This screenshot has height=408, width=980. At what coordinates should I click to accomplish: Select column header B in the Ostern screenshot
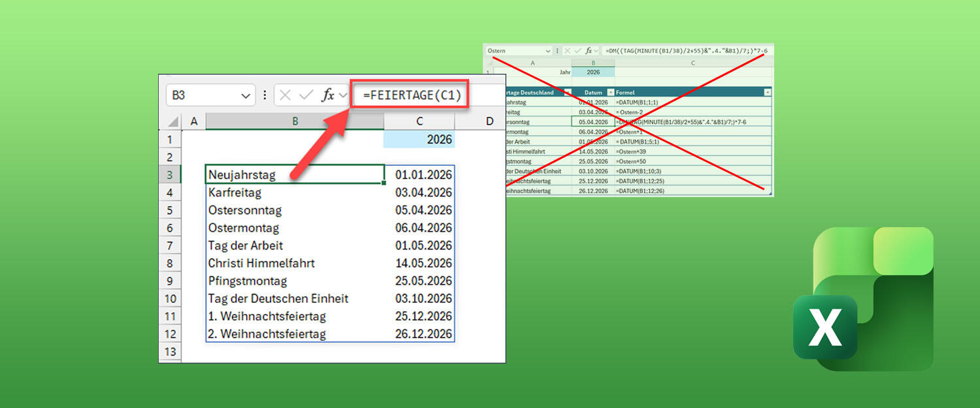593,63
